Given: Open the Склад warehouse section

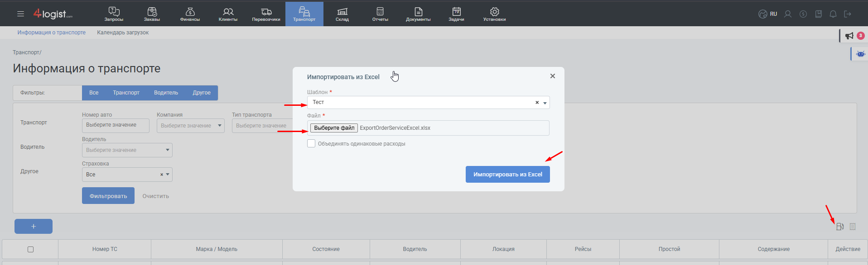Looking at the screenshot, I should 342,14.
